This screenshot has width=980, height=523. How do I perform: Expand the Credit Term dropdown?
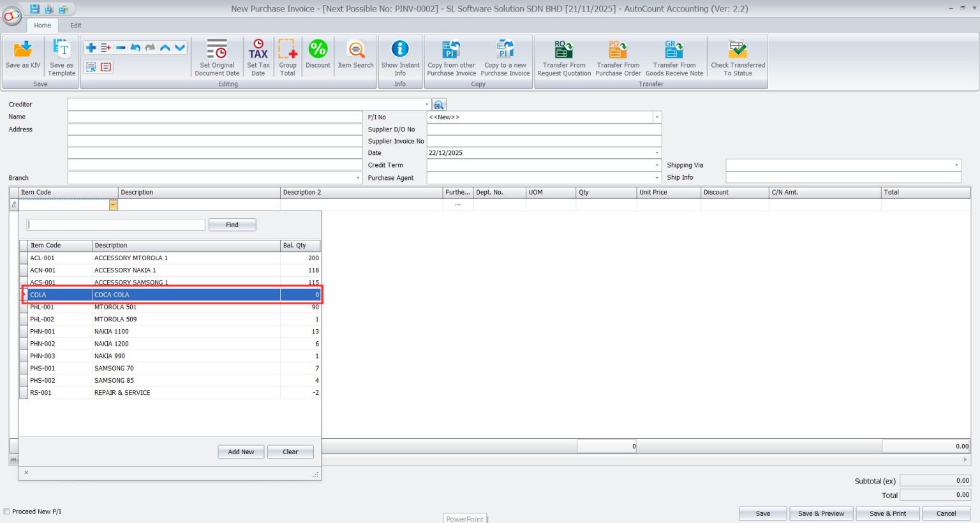coord(657,165)
